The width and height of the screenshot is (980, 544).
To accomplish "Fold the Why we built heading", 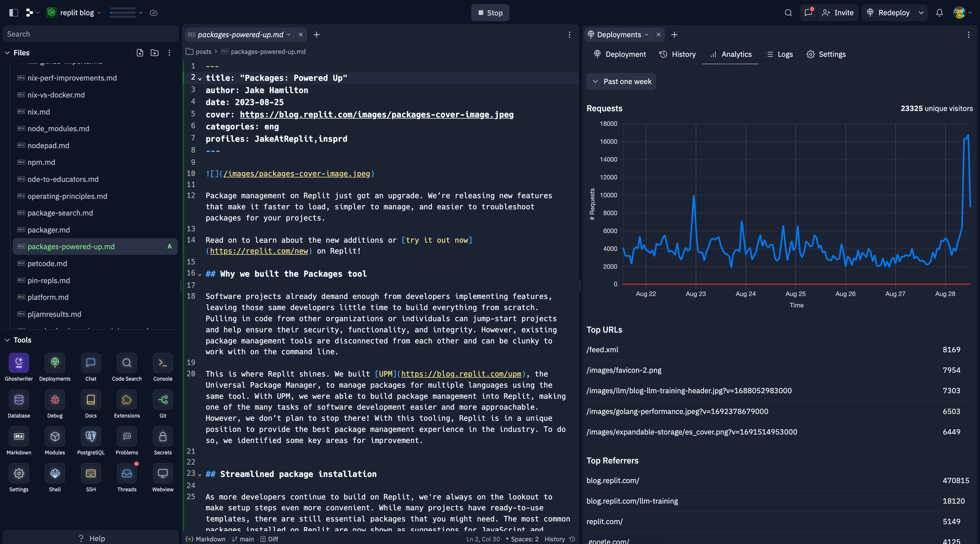I will (200, 274).
